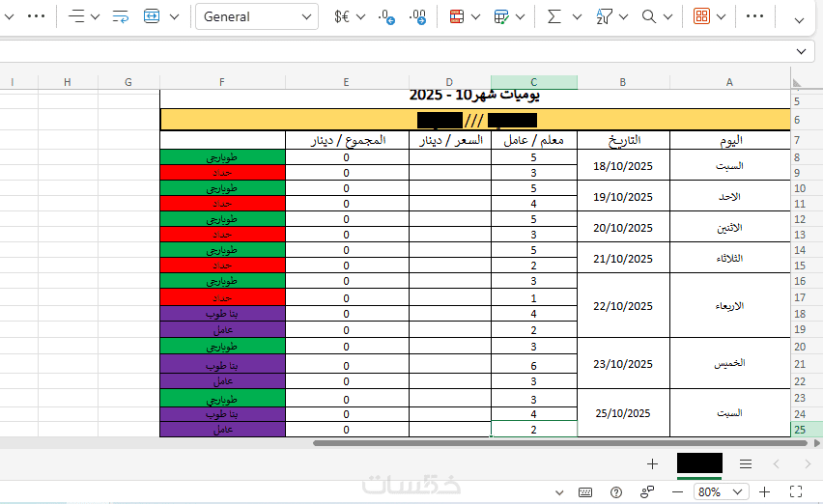Select the date cell 22/10/2025
The height and width of the screenshot is (504, 823).
coord(623,306)
